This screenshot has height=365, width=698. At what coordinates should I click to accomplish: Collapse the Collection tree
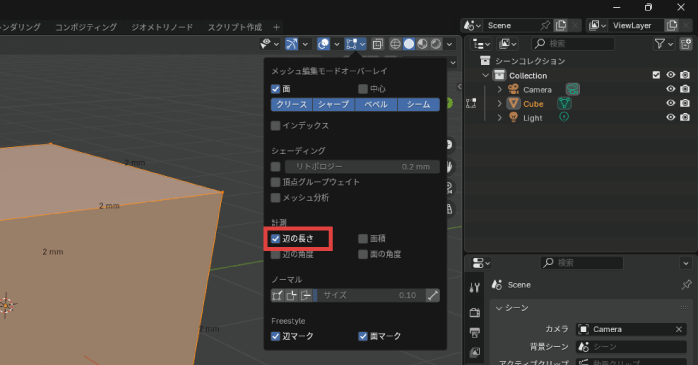click(x=485, y=75)
